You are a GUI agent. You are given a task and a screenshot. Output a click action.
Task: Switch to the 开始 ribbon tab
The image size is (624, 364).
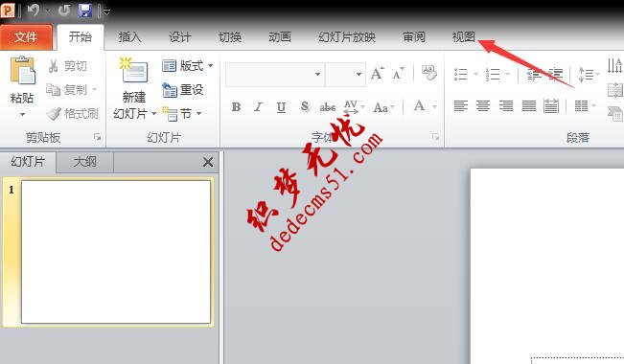(x=81, y=37)
